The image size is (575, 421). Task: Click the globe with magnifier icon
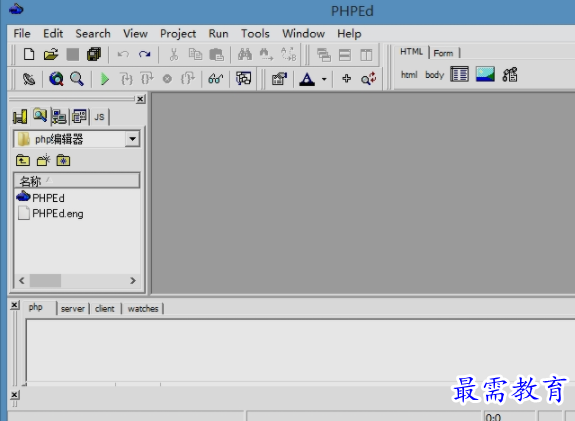point(56,79)
